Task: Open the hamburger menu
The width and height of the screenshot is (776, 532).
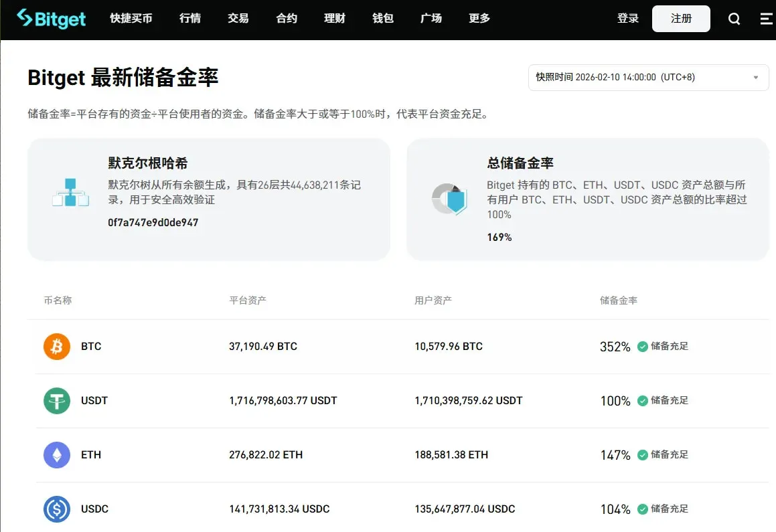Action: pyautogui.click(x=765, y=19)
